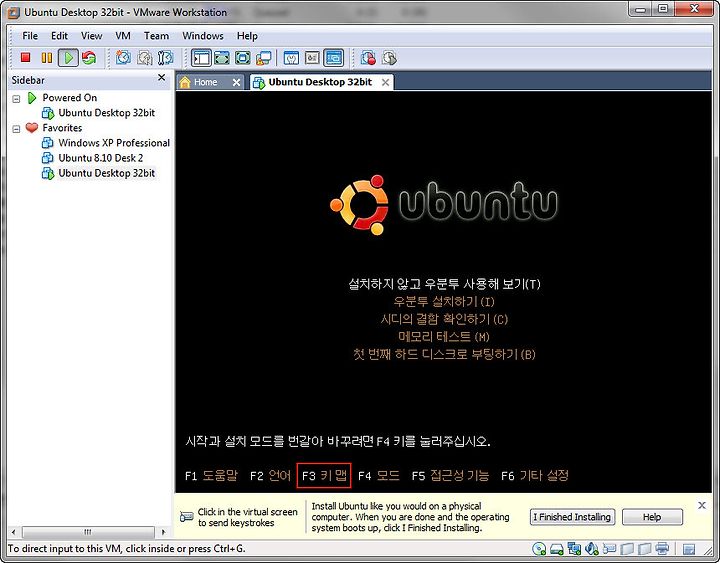Suspend the VM with the pause icon

coord(47,58)
